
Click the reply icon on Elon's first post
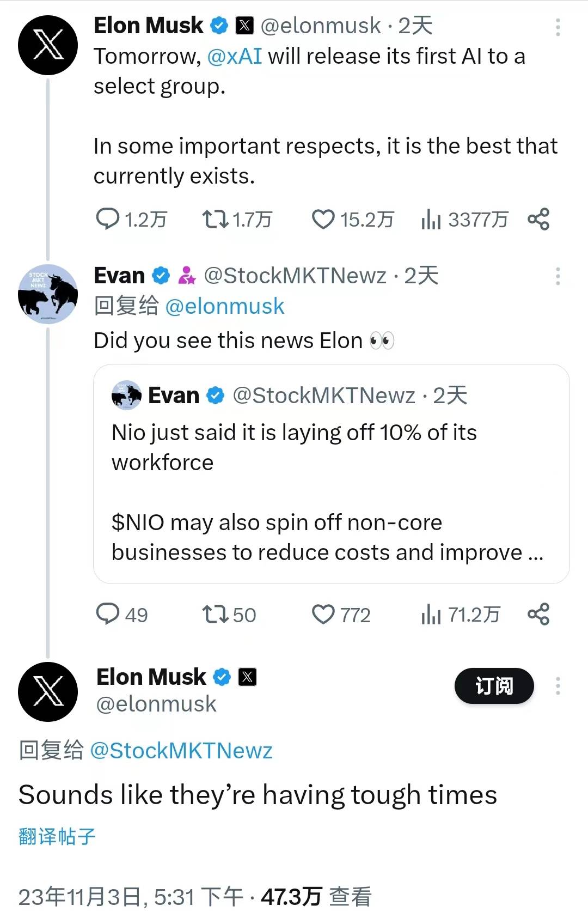[x=108, y=220]
